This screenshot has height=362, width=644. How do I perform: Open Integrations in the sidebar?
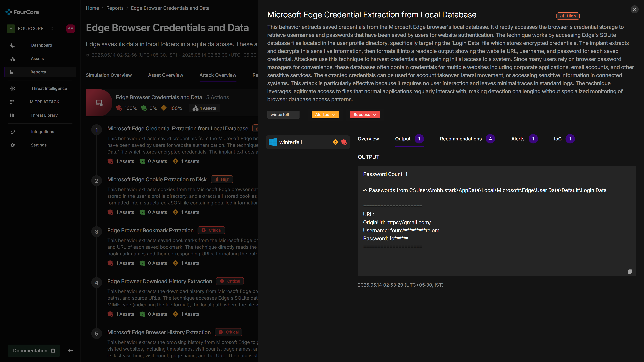point(40,132)
